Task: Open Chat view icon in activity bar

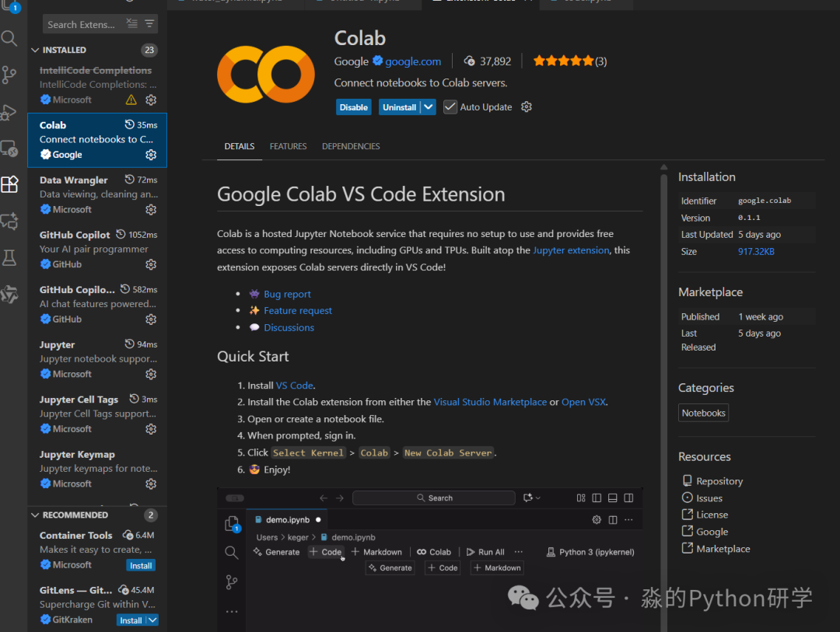Action: [9, 221]
